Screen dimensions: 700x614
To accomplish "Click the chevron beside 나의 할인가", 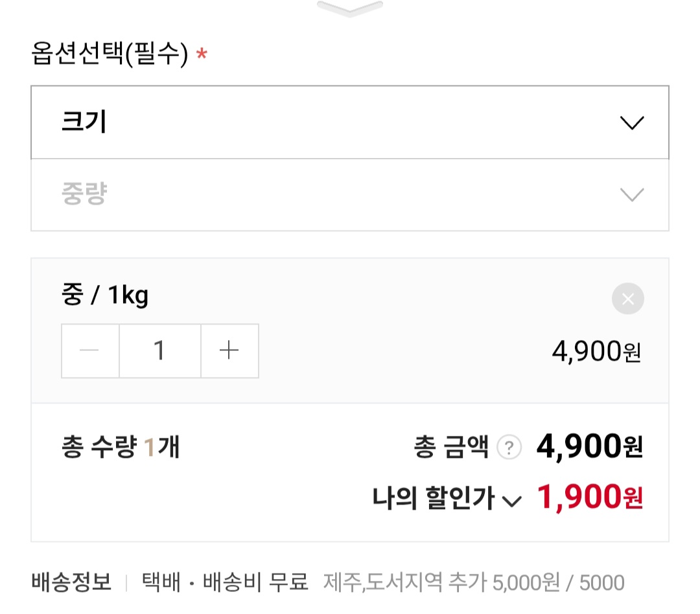I will (x=512, y=501).
